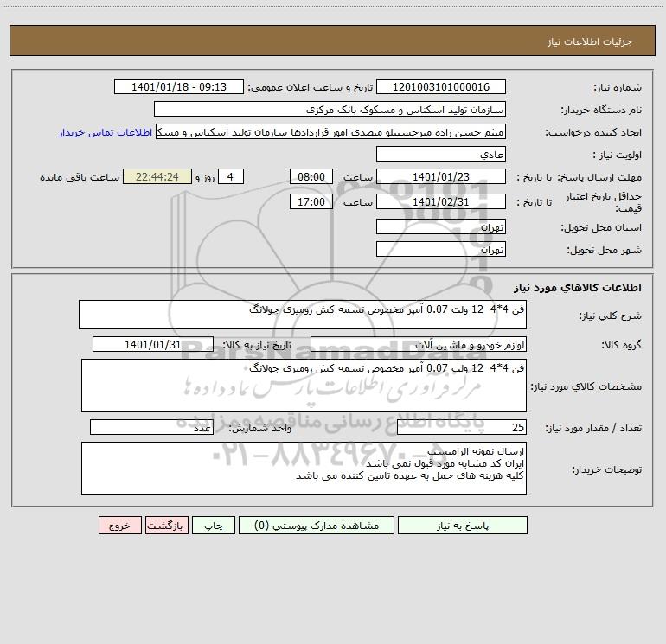Open مشاهده مدارک پیوستی (0) button

(x=317, y=526)
